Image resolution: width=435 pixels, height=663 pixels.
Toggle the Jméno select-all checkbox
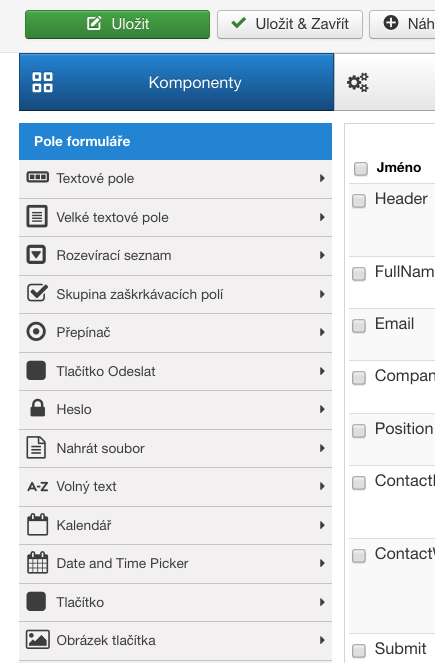point(361,168)
